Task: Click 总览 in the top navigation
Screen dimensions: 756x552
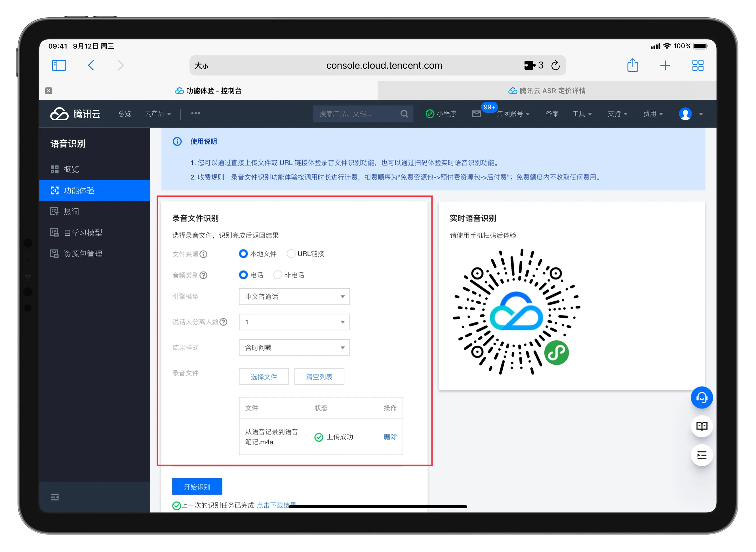Action: pyautogui.click(x=125, y=114)
